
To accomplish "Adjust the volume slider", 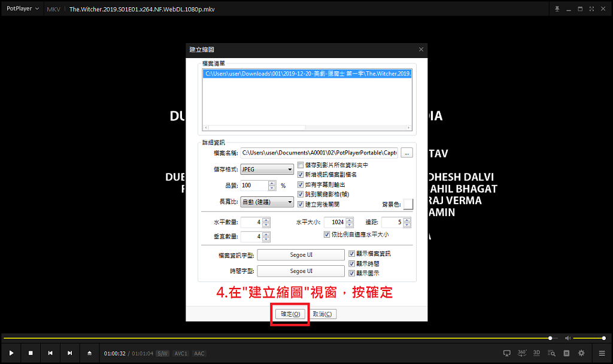I will tap(589, 338).
